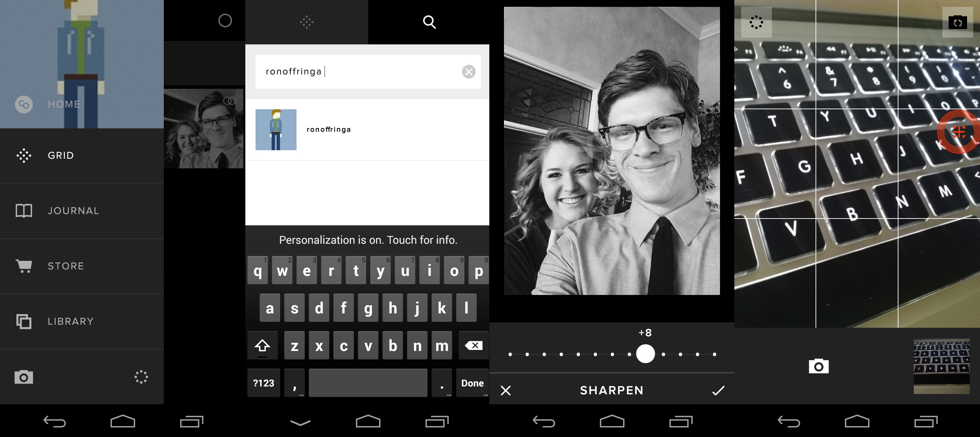Cancel the Sharpen adjustment with X
The image size is (980, 437).
click(506, 391)
